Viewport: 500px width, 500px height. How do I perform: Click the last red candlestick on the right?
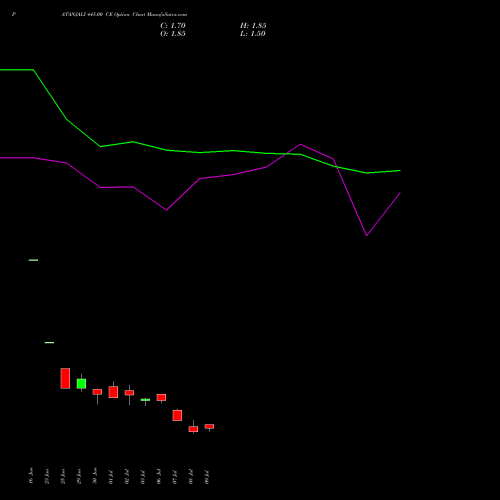point(209,426)
